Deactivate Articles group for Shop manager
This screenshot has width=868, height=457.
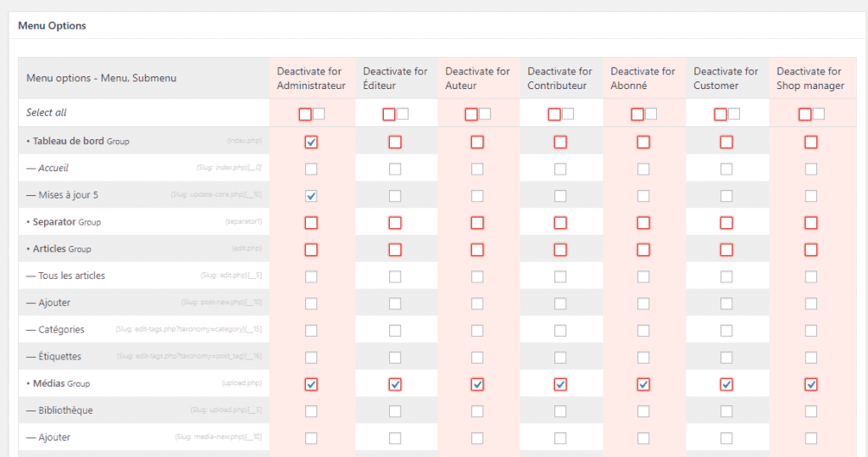tap(811, 250)
